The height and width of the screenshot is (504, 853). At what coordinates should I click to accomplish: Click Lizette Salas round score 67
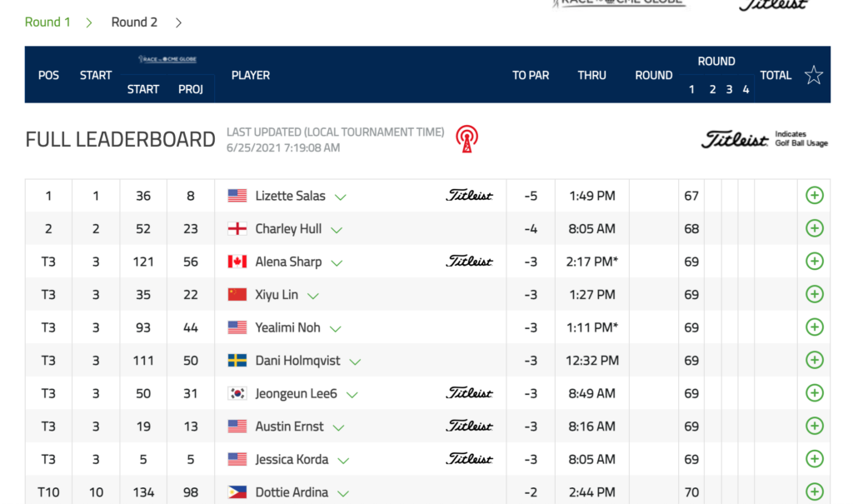coord(691,196)
